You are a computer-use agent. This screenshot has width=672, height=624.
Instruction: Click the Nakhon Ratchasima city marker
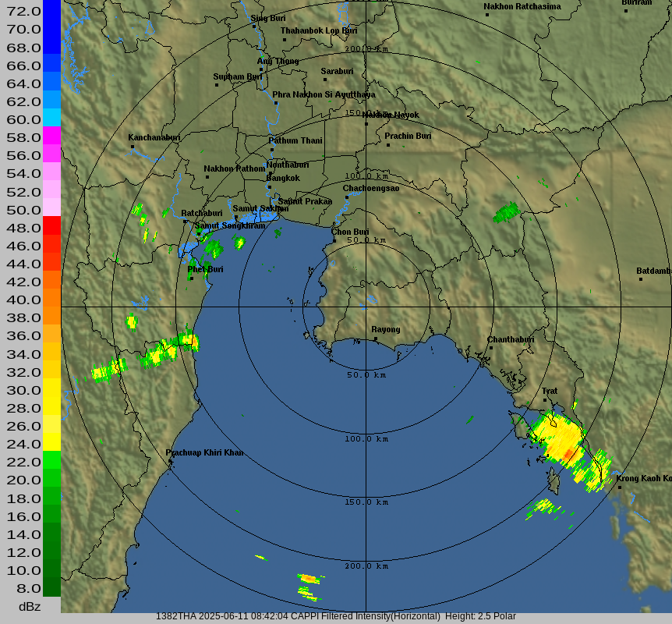coord(487,15)
